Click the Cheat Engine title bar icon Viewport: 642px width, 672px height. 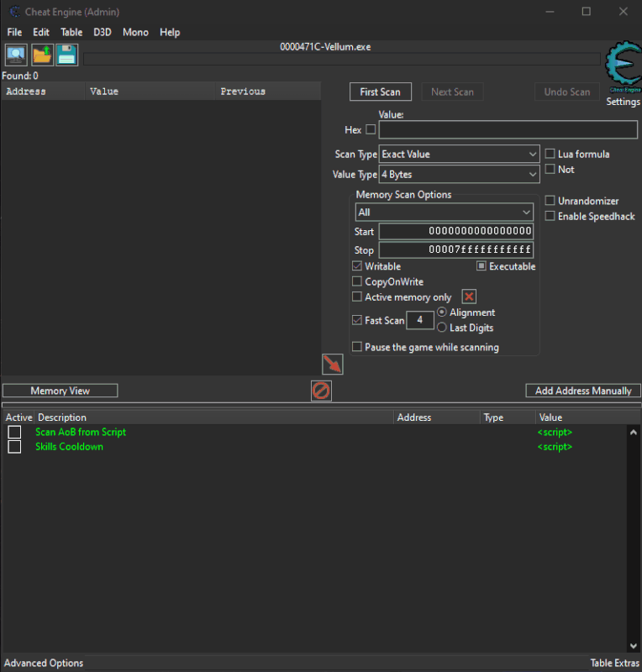click(x=15, y=12)
